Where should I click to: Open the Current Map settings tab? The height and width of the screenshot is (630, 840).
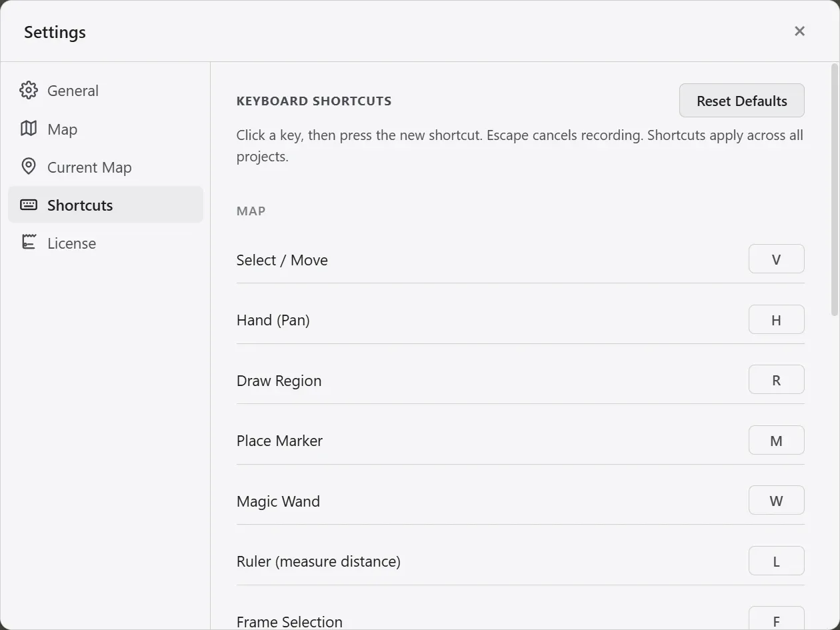(x=105, y=167)
